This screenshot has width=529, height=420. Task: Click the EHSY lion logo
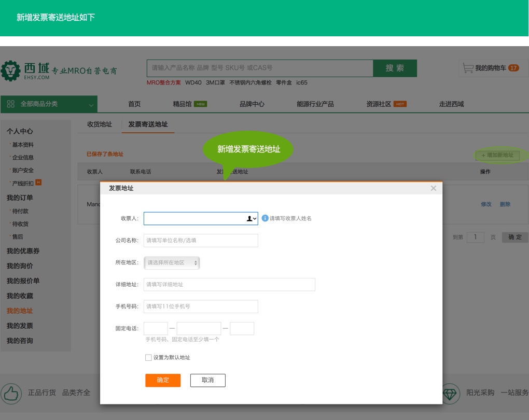coord(10,71)
